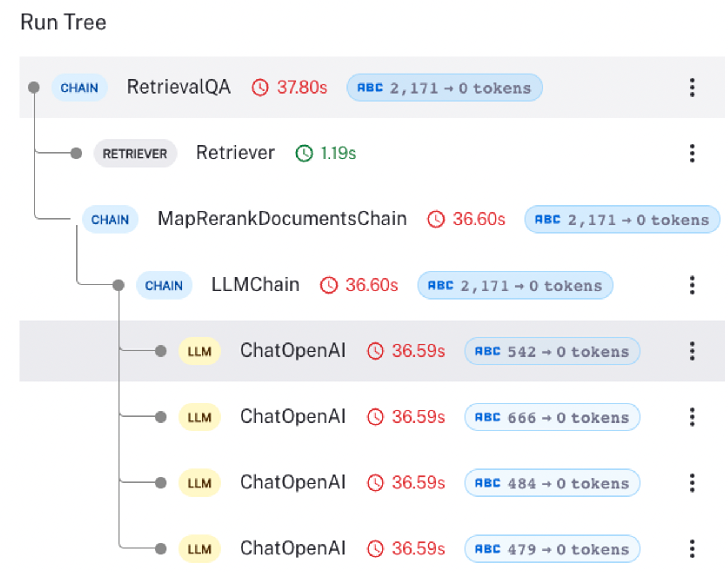The height and width of the screenshot is (572, 728).
Task: Open the options menu for RetrievalQA
Action: click(x=692, y=87)
